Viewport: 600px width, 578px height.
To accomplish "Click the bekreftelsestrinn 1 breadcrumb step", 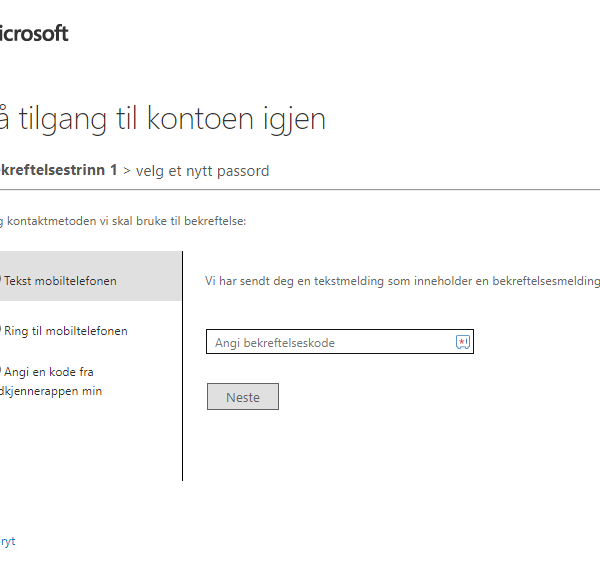I will tap(59, 170).
